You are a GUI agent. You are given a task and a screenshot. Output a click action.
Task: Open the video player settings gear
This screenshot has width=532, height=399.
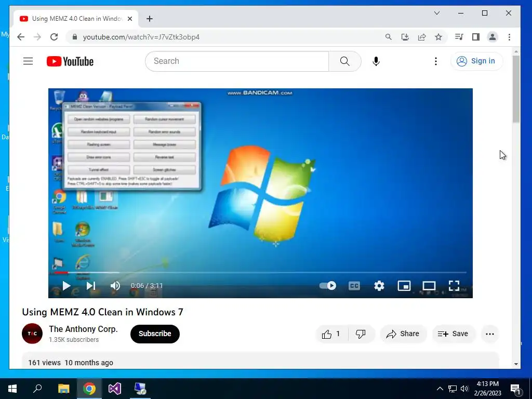[379, 286]
